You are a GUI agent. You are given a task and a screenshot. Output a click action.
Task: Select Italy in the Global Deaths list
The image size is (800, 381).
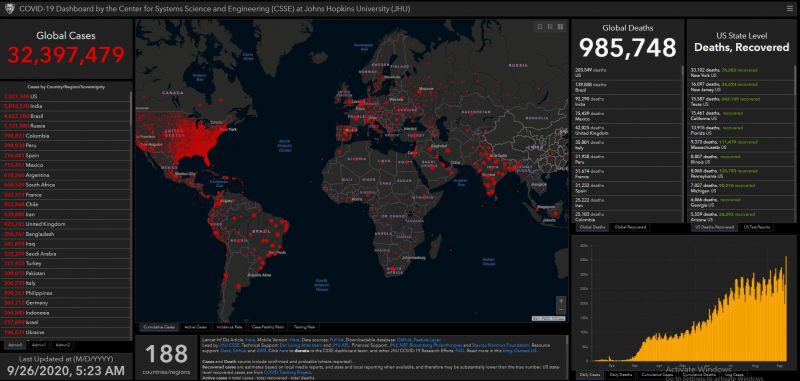[626, 145]
